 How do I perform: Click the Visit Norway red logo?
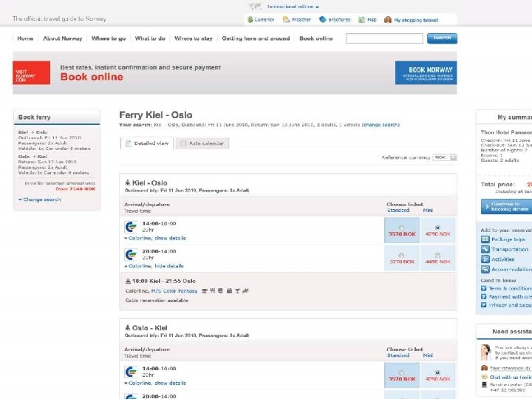pos(31,72)
